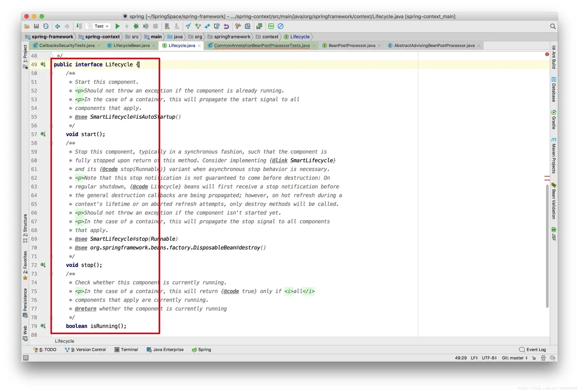The width and height of the screenshot is (579, 392).
Task: Run the Test configuration with green arrow
Action: 117,26
